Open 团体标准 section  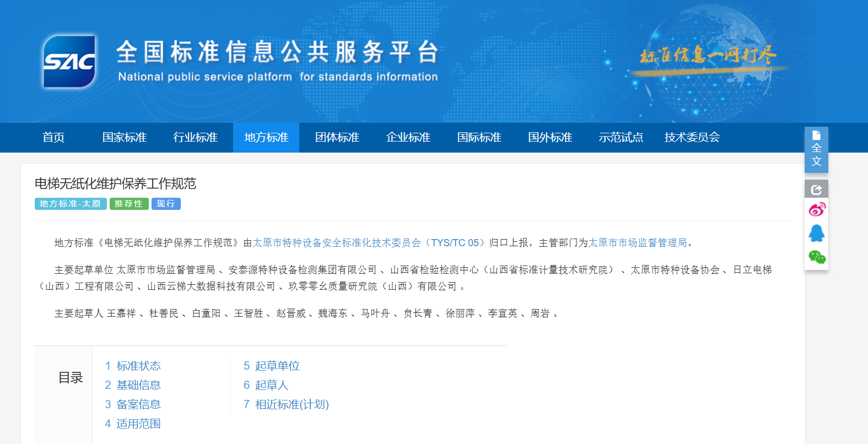click(x=337, y=137)
